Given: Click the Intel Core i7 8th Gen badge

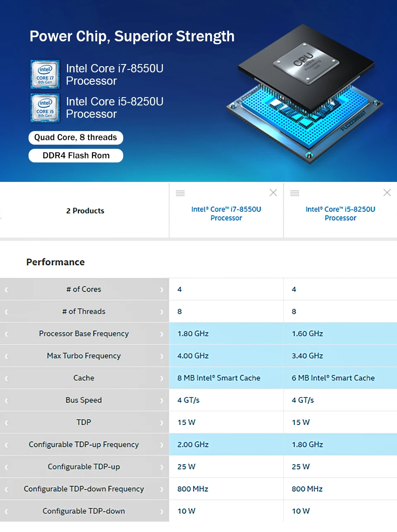Looking at the screenshot, I should point(45,74).
